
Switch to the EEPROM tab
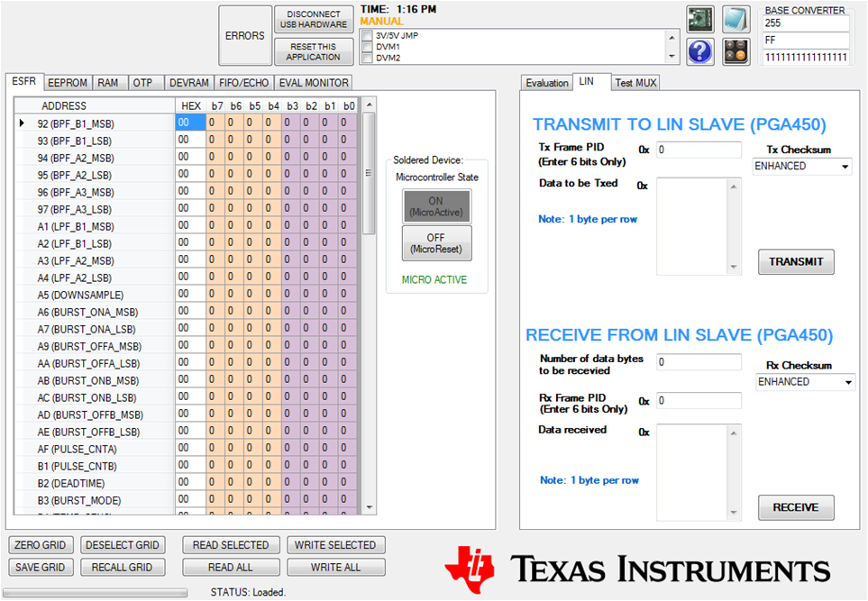pyautogui.click(x=68, y=82)
